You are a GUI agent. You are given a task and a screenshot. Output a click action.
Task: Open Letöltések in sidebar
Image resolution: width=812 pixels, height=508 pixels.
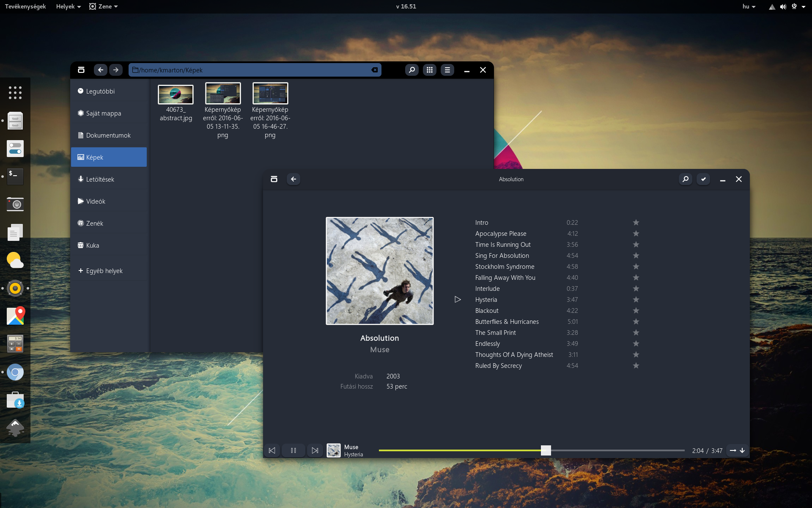point(109,179)
